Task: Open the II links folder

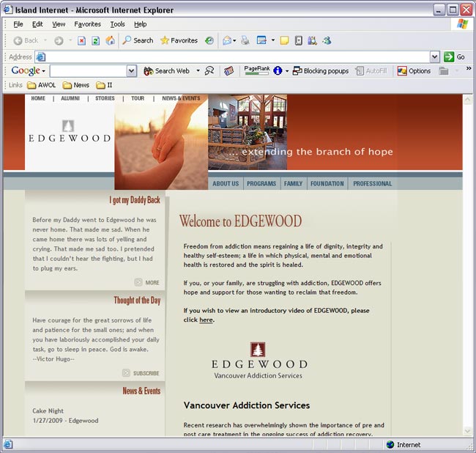Action: coord(104,85)
